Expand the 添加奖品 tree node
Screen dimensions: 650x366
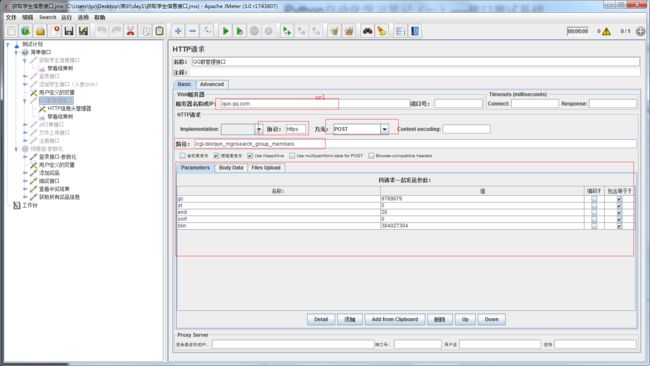[x=25, y=173]
